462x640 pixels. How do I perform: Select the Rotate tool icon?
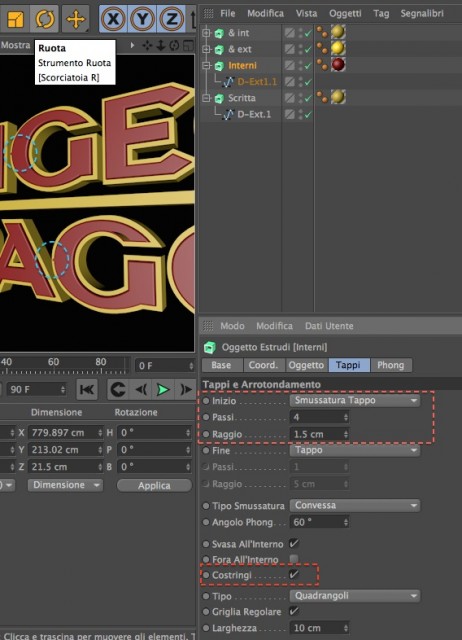click(44, 18)
